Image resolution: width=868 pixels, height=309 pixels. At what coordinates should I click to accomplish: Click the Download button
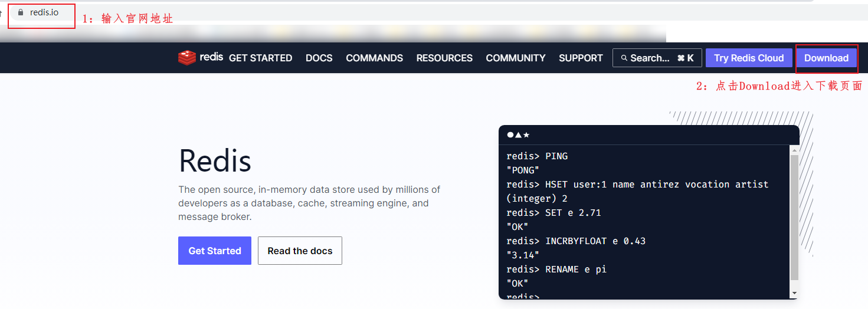click(x=826, y=58)
